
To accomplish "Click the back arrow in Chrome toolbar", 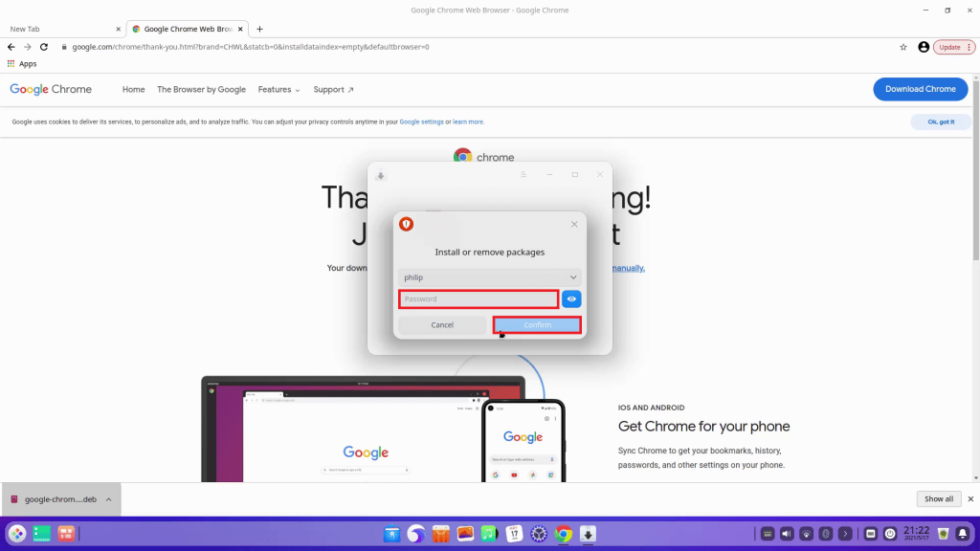I will click(x=11, y=47).
